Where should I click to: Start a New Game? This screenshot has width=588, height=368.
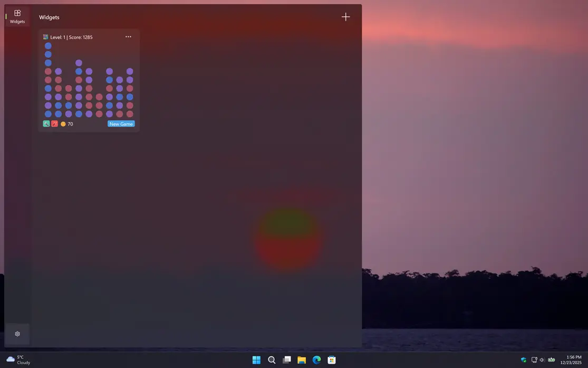click(x=121, y=124)
